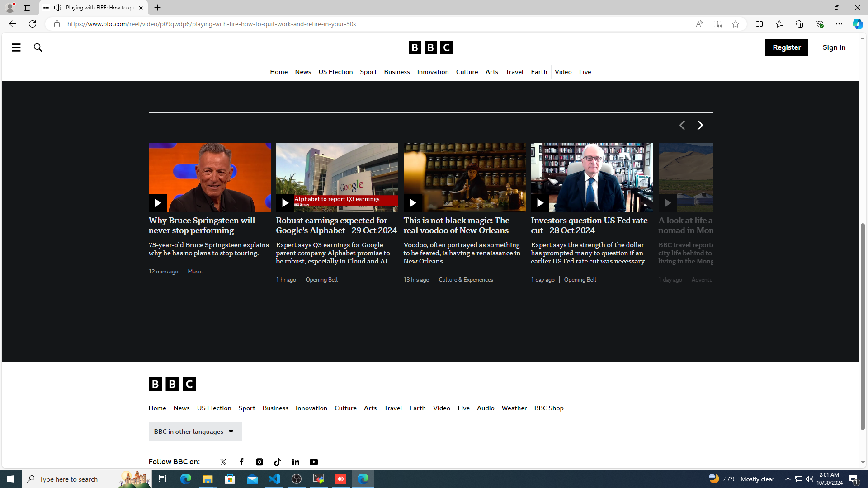Image resolution: width=868 pixels, height=488 pixels.
Task: Click the Register button
Action: click(x=787, y=47)
